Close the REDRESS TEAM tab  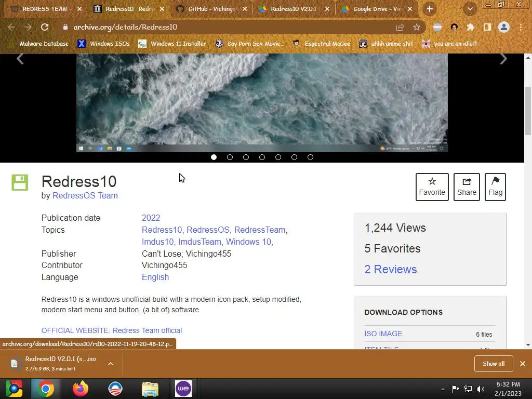79,9
